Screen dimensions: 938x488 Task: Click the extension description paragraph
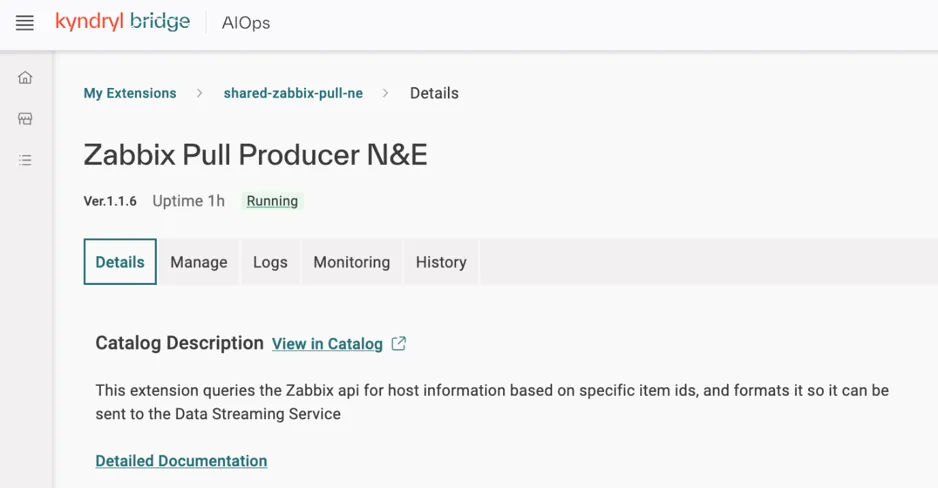(492, 402)
